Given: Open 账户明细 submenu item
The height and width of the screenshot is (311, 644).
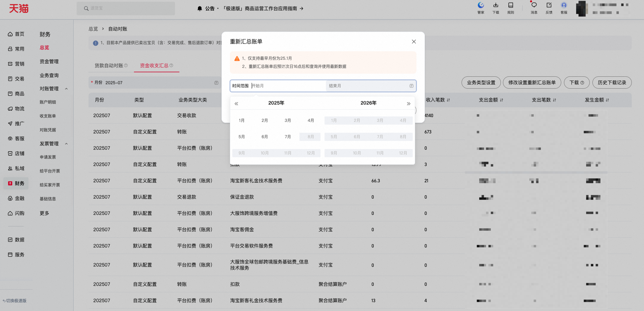Looking at the screenshot, I should coord(48,102).
